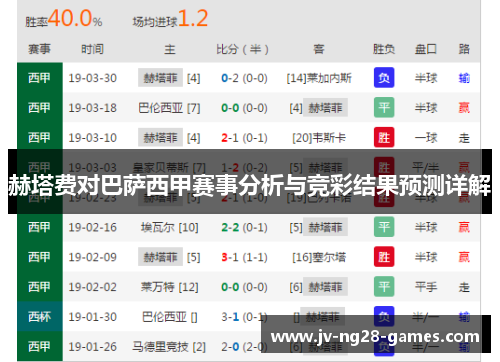The width and height of the screenshot is (500, 362).
Task: Select the 盘口 column header
Action: (x=426, y=49)
